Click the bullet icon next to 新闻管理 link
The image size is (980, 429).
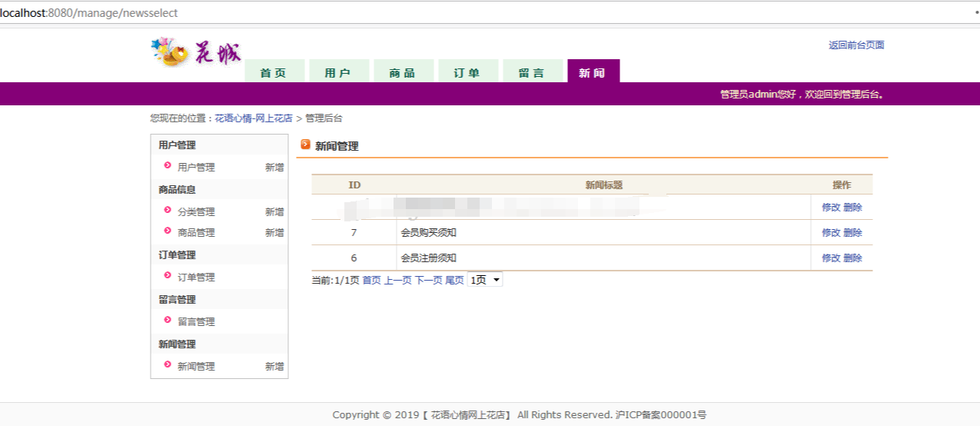tap(168, 364)
